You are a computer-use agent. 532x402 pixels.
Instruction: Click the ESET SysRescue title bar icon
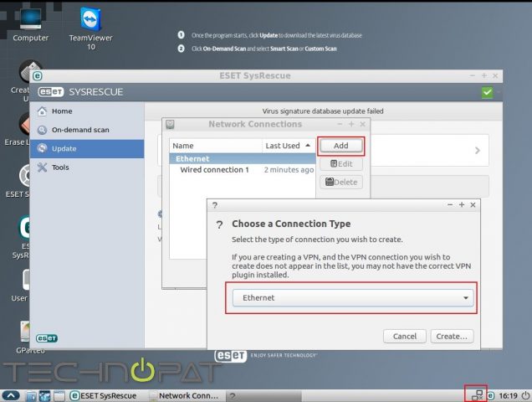[x=38, y=75]
